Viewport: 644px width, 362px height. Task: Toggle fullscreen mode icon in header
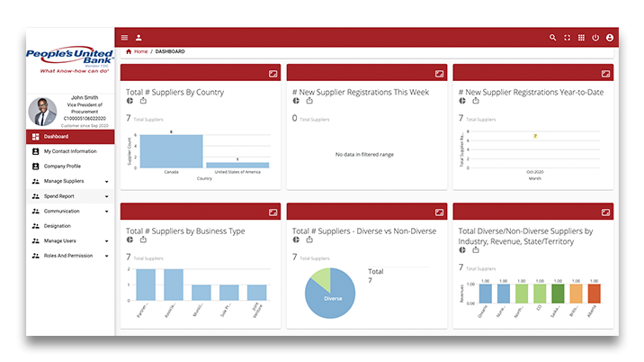pos(568,38)
